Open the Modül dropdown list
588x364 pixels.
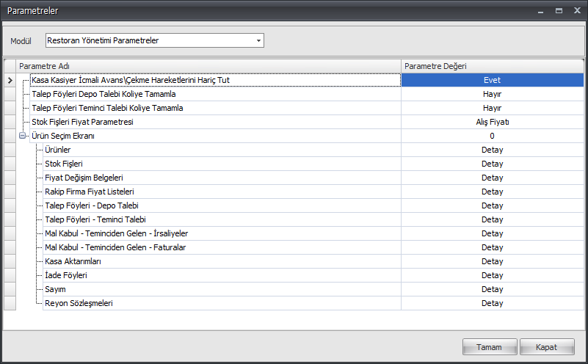258,40
